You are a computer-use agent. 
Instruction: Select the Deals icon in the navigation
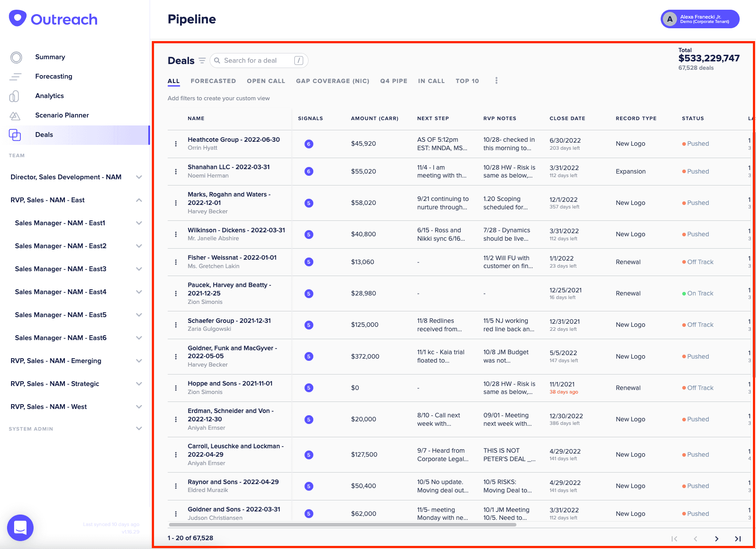coord(16,135)
